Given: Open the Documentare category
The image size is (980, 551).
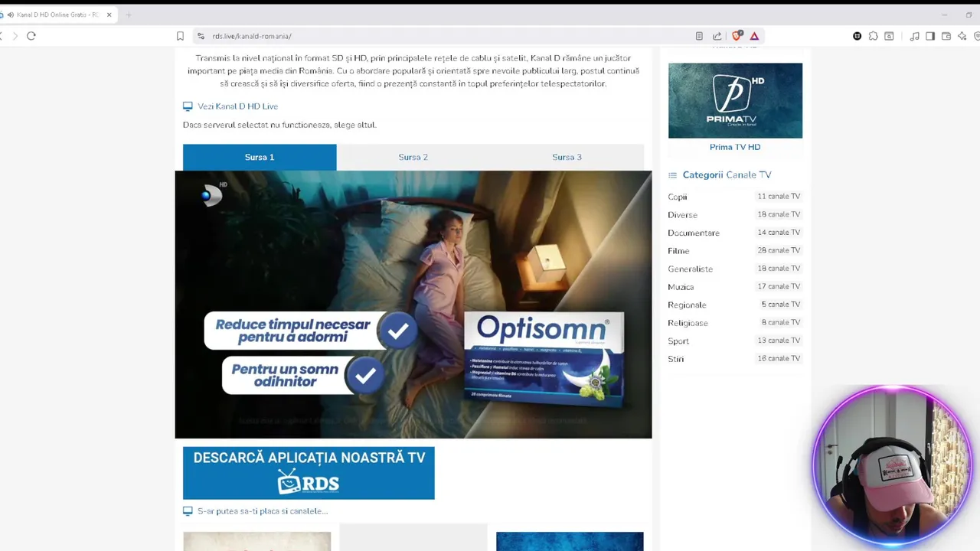Looking at the screenshot, I should [694, 233].
